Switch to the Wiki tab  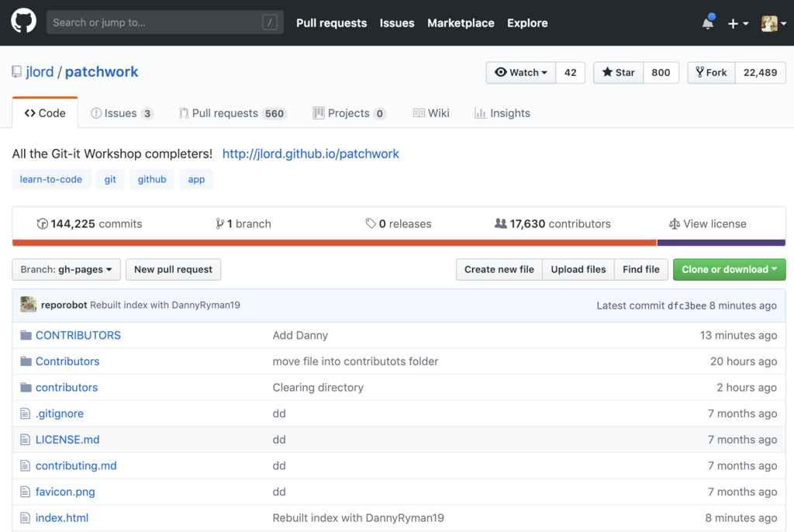[431, 113]
